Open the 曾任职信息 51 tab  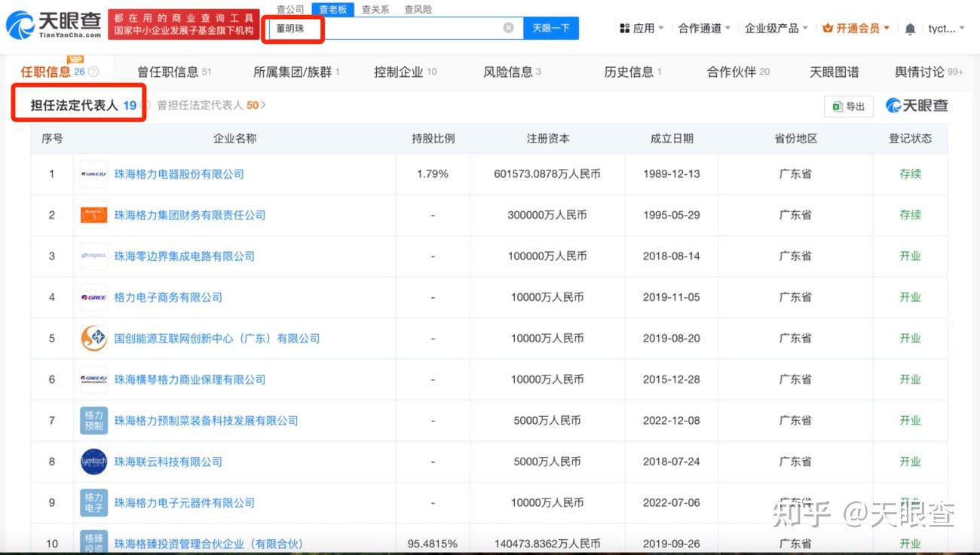174,72
